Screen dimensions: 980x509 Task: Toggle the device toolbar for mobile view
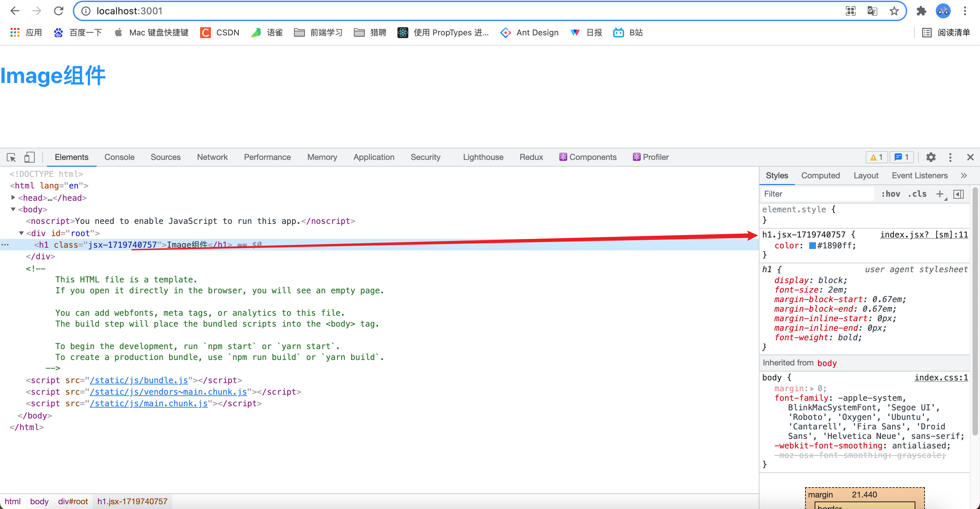[x=29, y=157]
